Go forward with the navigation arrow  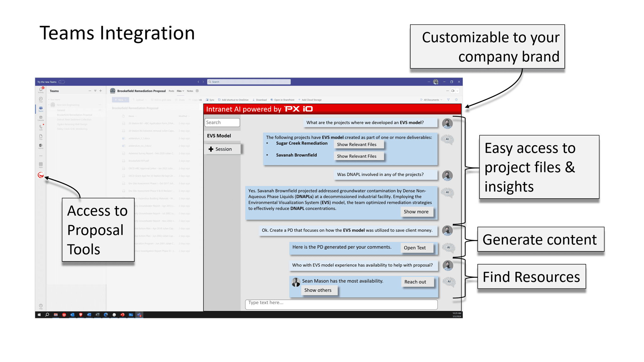(203, 82)
